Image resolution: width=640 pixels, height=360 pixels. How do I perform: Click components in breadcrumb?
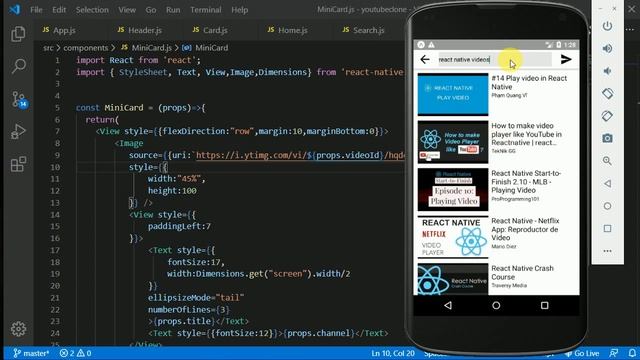86,48
